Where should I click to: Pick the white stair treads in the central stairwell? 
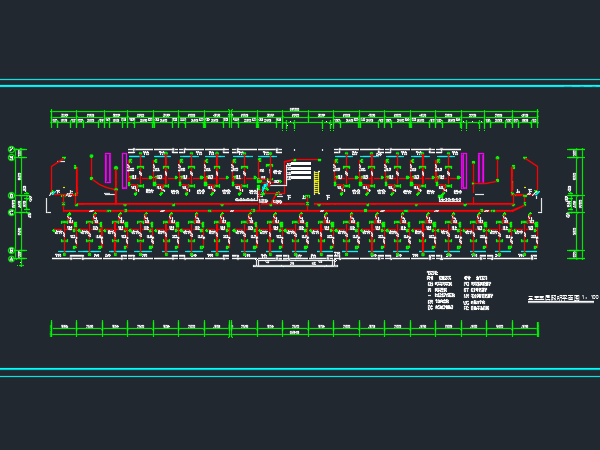point(300,171)
